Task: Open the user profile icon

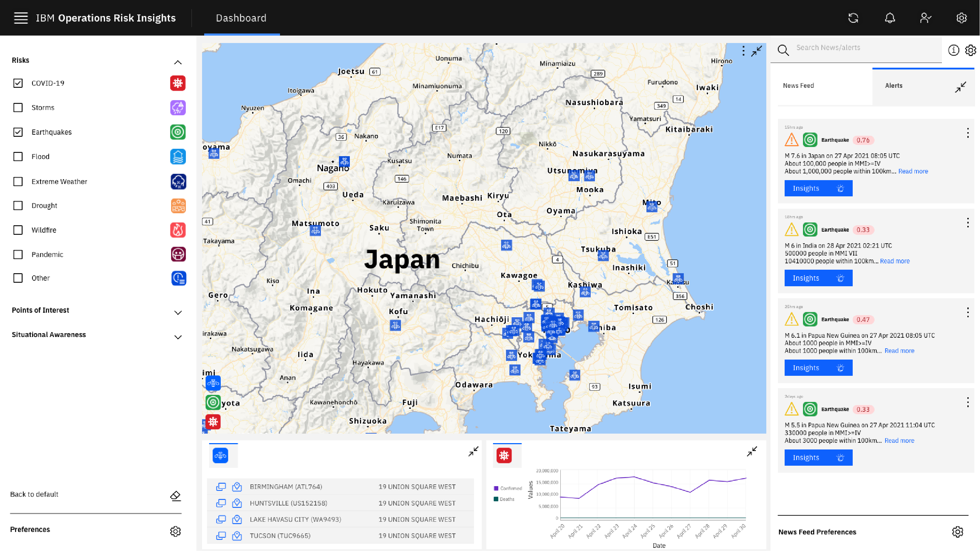Action: pyautogui.click(x=925, y=18)
